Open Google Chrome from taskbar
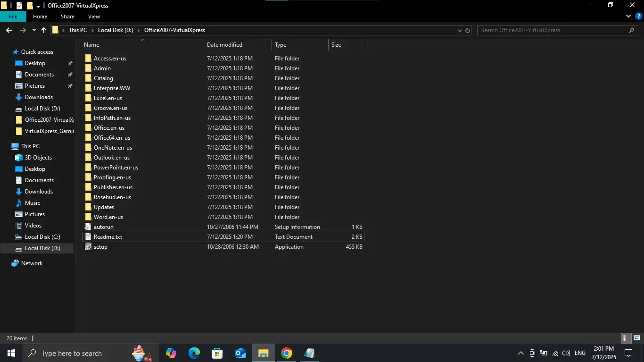Image resolution: width=644 pixels, height=362 pixels. pyautogui.click(x=287, y=353)
